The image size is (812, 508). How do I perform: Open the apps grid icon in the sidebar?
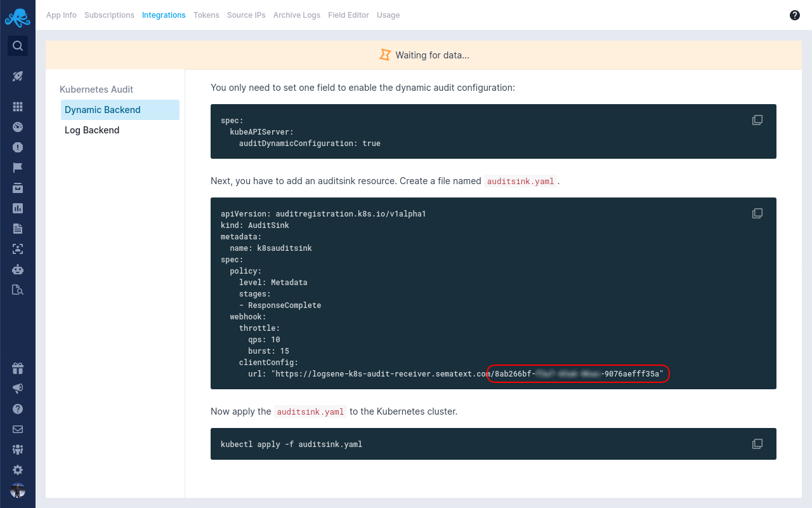coord(18,107)
